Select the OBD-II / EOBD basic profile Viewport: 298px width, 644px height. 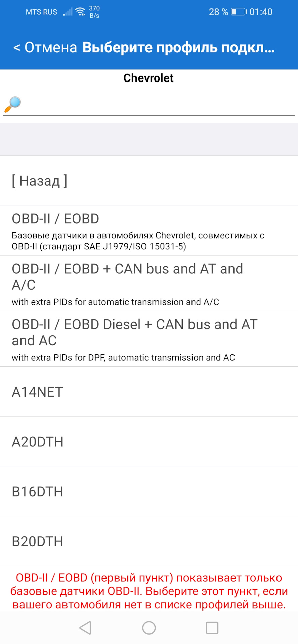tap(149, 231)
